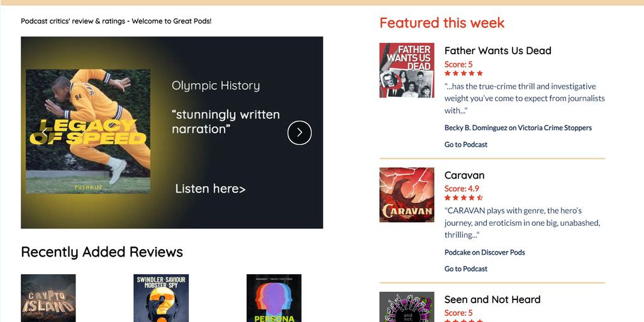Click the "stunningly written narration" quote

tap(226, 121)
